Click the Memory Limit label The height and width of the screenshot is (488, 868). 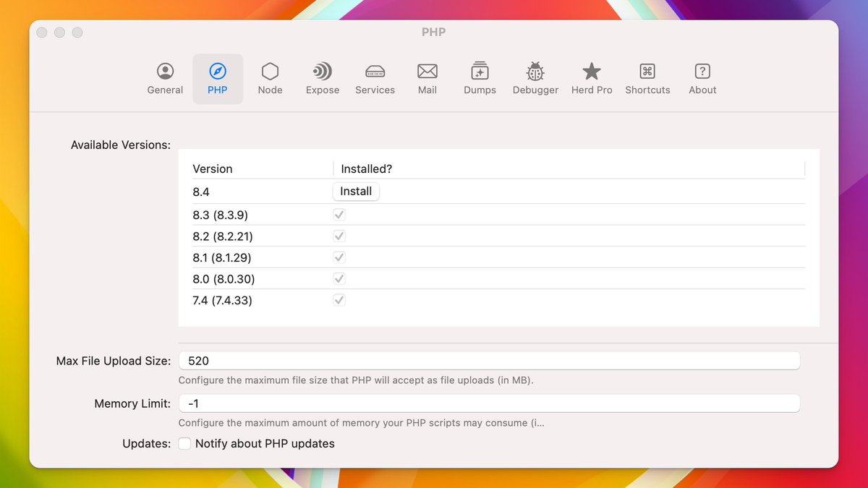click(132, 403)
